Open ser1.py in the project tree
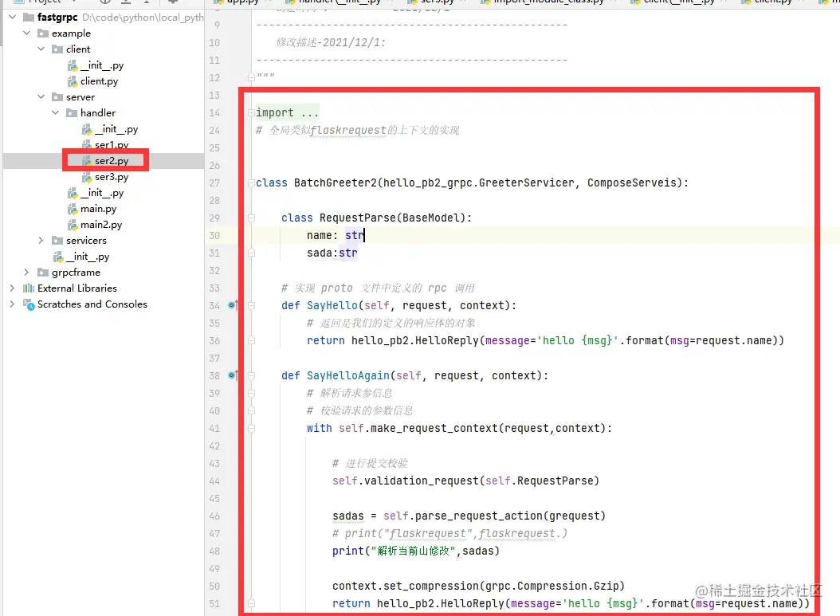This screenshot has width=840, height=616. [x=112, y=144]
